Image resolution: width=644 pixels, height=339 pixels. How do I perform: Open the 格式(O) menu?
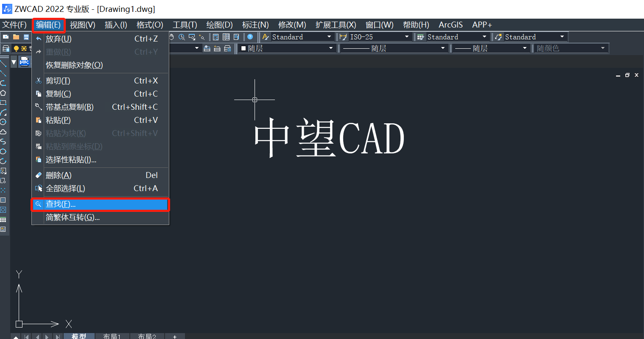150,25
